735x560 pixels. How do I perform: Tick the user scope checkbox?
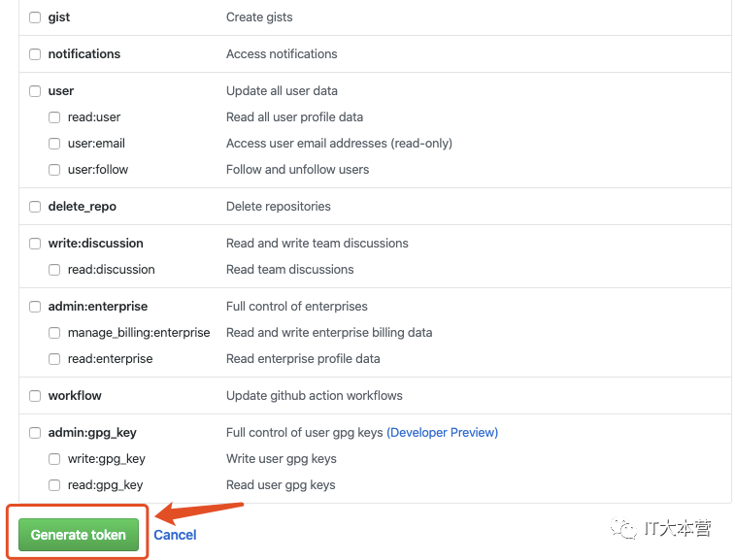coord(36,91)
